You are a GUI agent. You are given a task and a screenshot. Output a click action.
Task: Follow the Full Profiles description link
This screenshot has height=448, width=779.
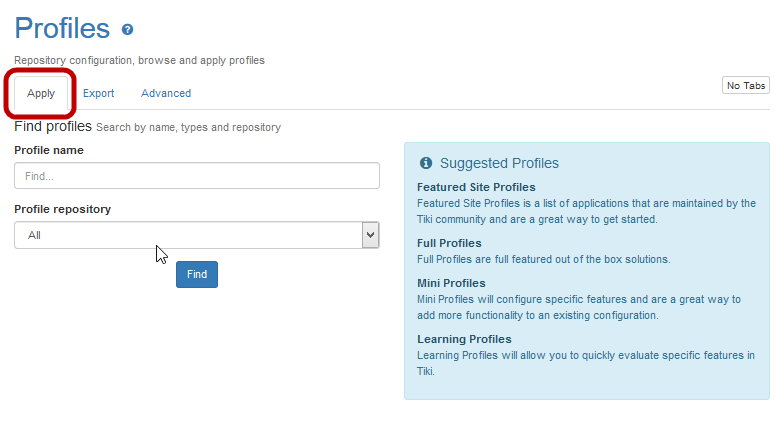click(543, 259)
